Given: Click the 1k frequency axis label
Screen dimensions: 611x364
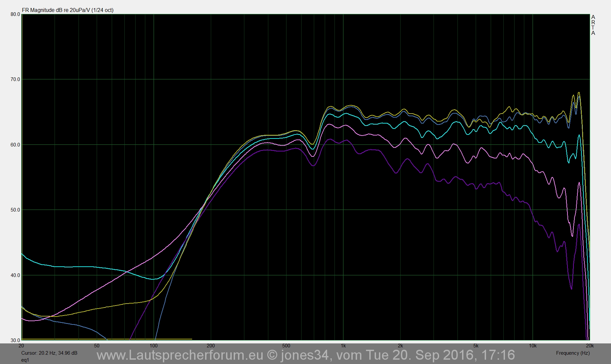Looking at the screenshot, I should (x=343, y=346).
